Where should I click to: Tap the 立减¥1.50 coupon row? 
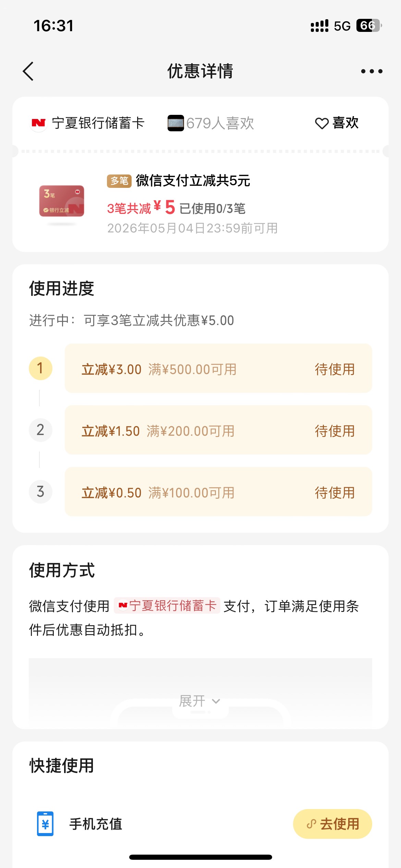(218, 430)
